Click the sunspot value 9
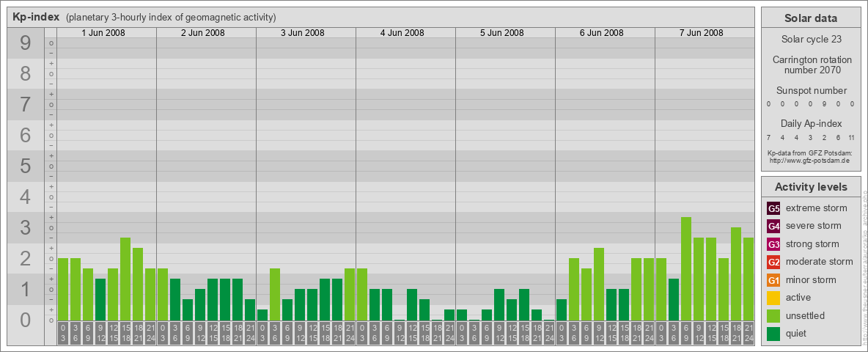868x352 pixels. (824, 104)
